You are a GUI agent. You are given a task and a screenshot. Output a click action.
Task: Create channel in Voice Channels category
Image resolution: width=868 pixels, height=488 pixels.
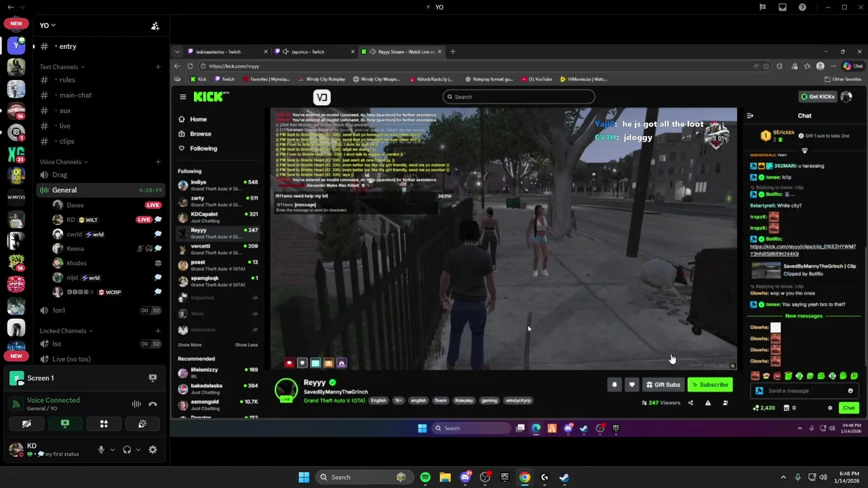click(158, 162)
